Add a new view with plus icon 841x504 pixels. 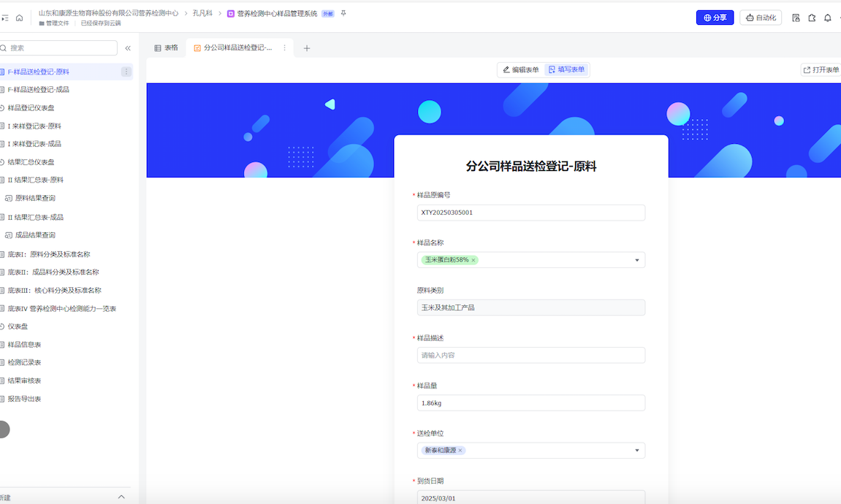[307, 48]
